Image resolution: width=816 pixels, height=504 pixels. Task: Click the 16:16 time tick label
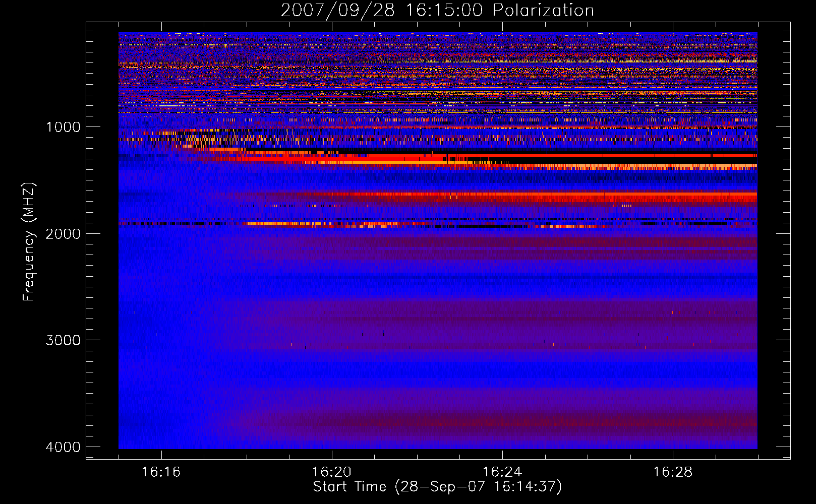point(161,472)
